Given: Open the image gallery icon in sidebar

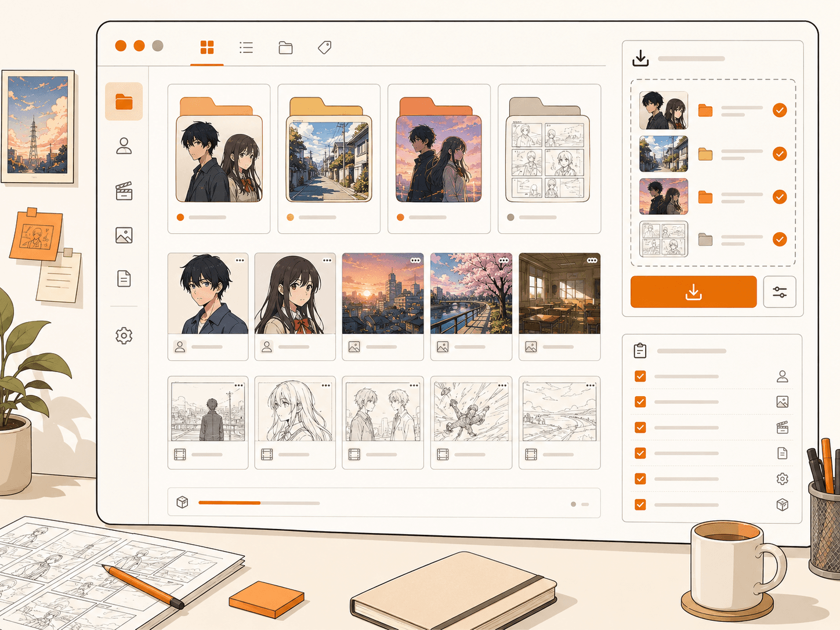Looking at the screenshot, I should pos(124,235).
